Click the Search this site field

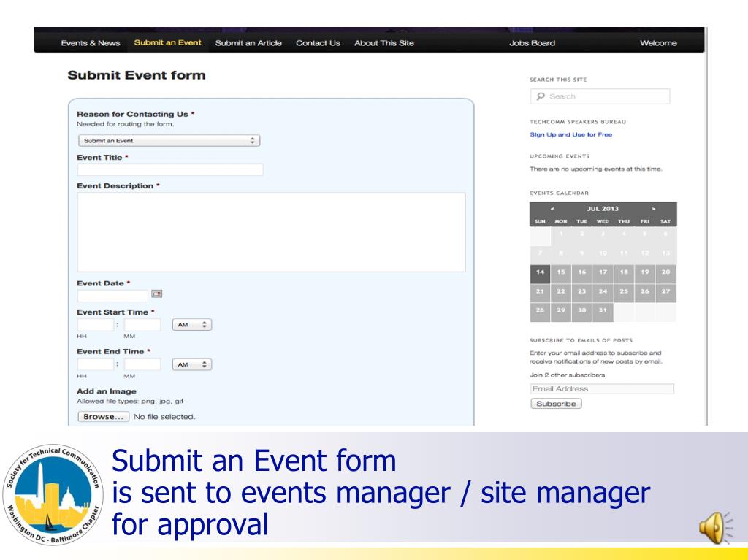(600, 96)
